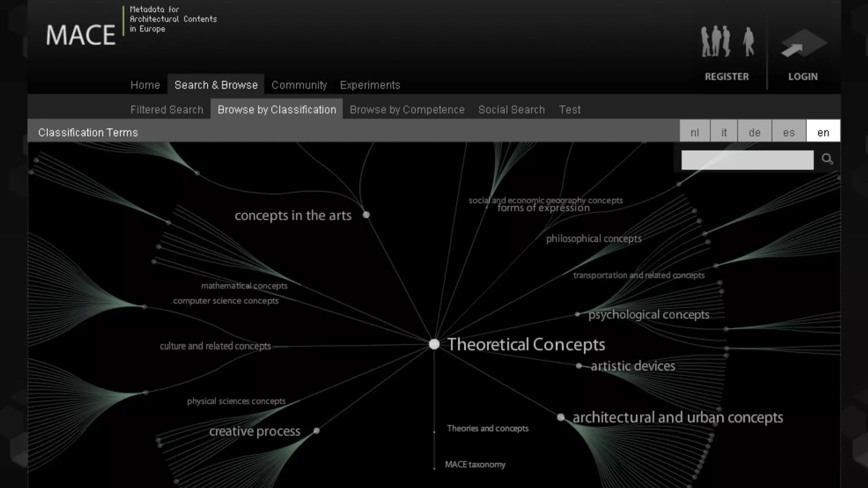Expand the psychological concepts branch
Viewport: 868px width, 488px height.
click(648, 315)
